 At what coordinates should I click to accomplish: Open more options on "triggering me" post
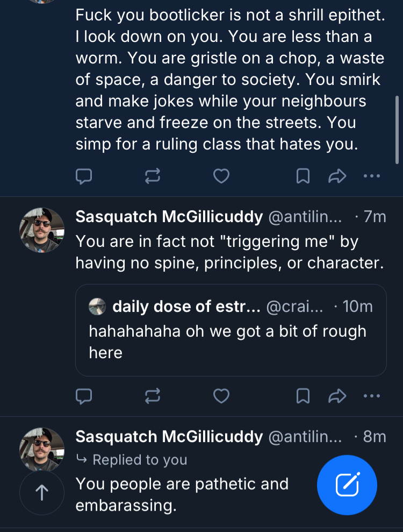(x=371, y=396)
